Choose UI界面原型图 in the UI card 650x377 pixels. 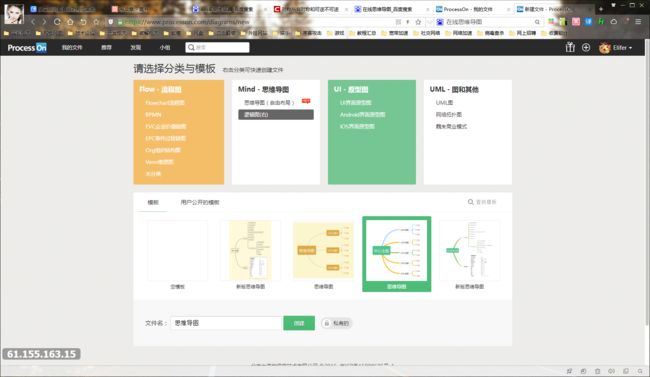[x=355, y=102]
